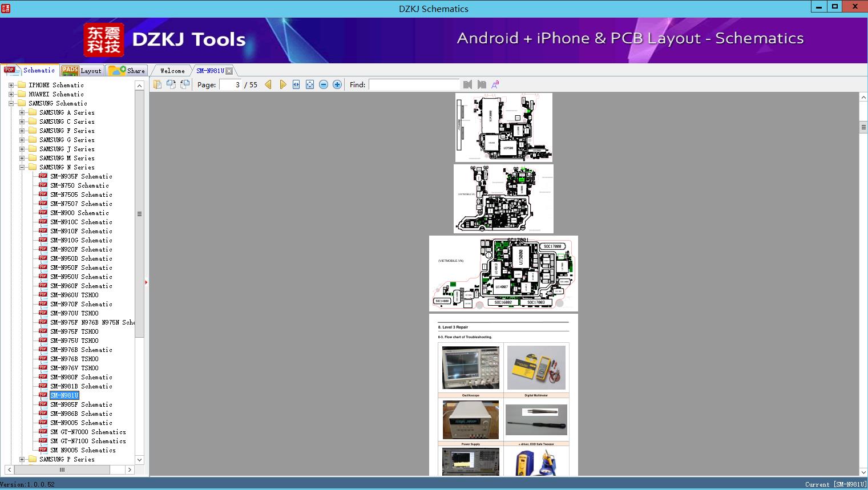Expand the SAMSUNG A Series folder
This screenshot has width=868, height=490.
(x=22, y=112)
